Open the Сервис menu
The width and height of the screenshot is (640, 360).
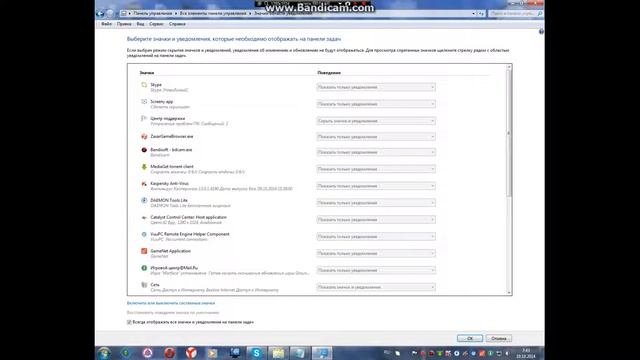pyautogui.click(x=156, y=24)
